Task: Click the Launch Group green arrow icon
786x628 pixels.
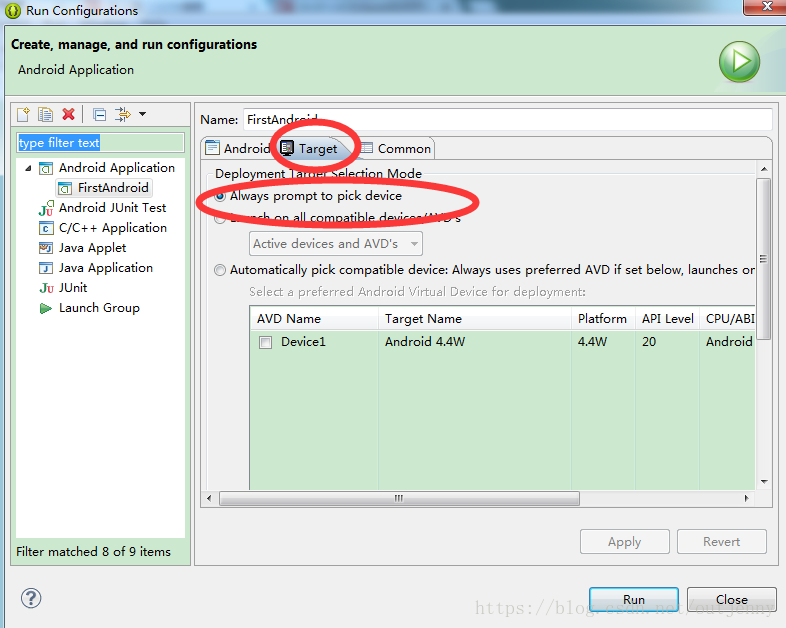Action: pyautogui.click(x=46, y=308)
